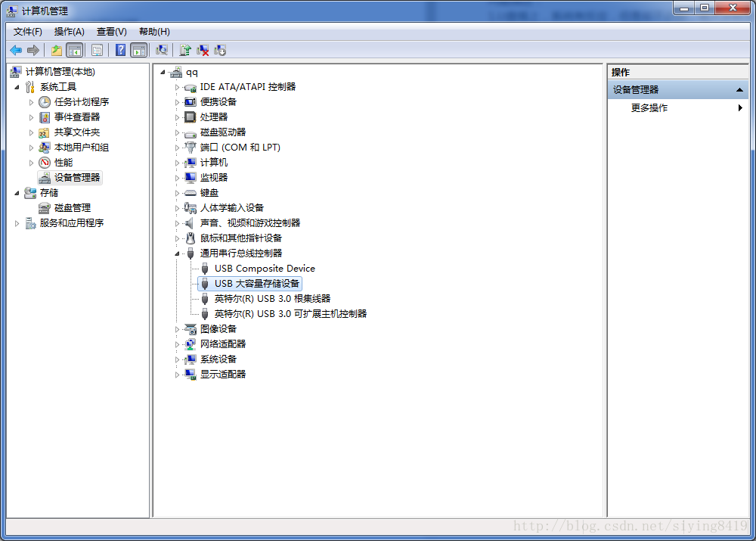Viewport: 756px width, 541px height.
Task: Toggle the Show/Hide Action Pane toolbar icon
Action: (139, 50)
